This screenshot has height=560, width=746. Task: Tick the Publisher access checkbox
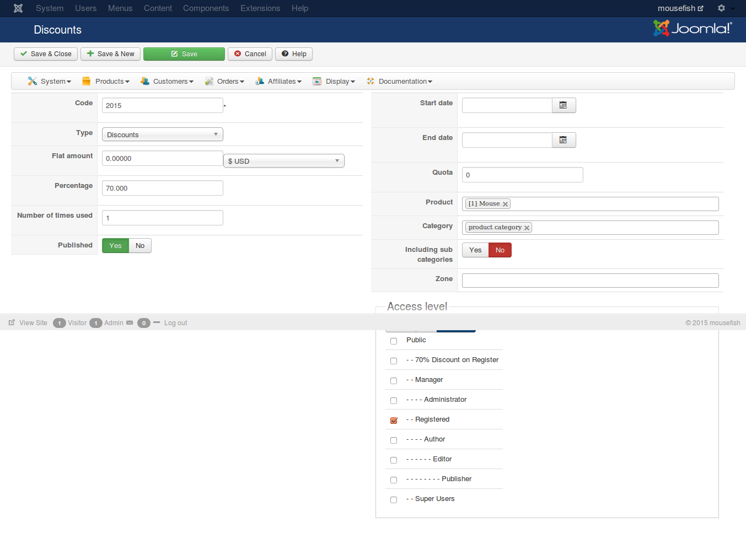[x=394, y=480]
